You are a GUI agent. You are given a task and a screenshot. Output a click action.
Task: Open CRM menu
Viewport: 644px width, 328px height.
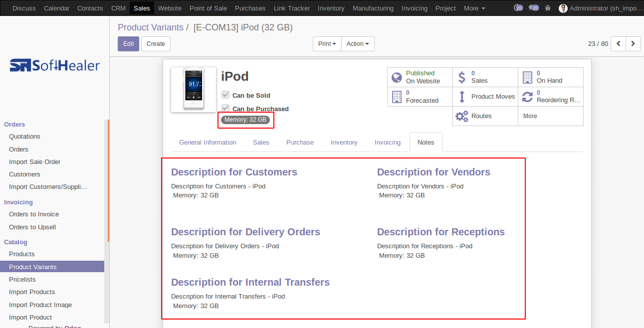(118, 8)
